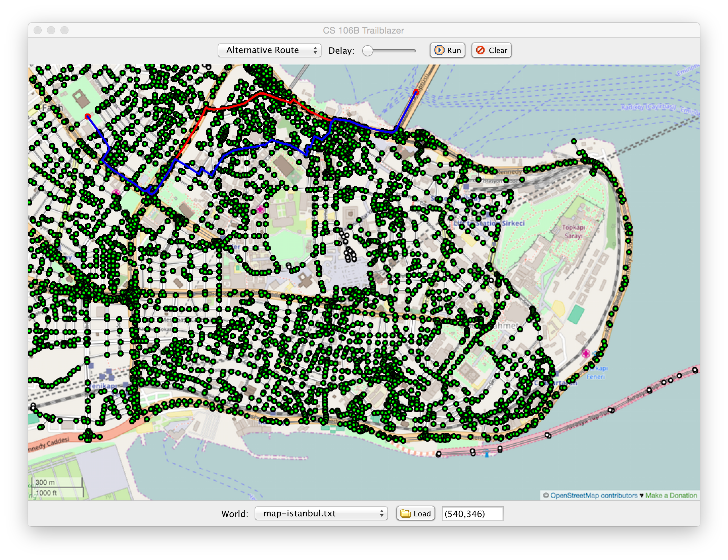The height and width of the screenshot is (560, 728).
Task: Click the Load world button
Action: click(x=416, y=514)
